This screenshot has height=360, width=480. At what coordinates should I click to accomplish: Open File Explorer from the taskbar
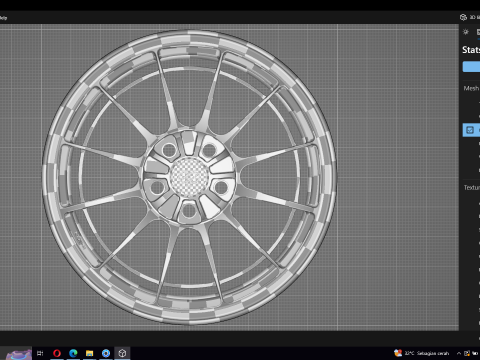(x=89, y=353)
